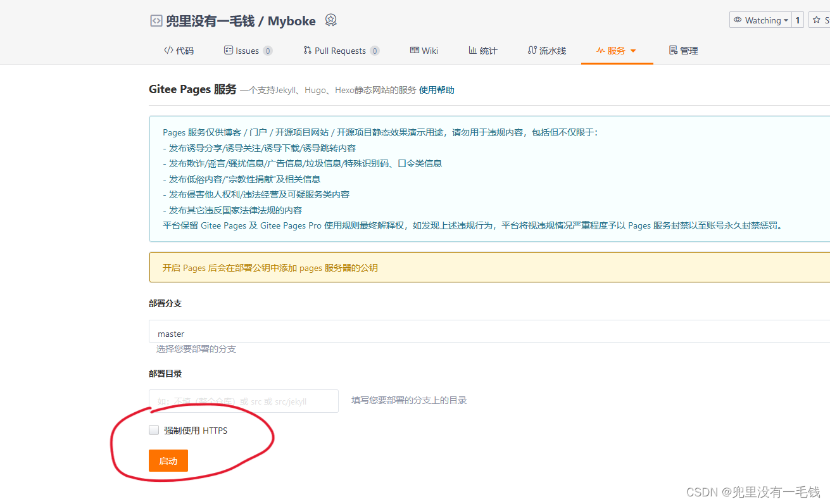Click the 兜里没有一毛钱 owner link

(210, 21)
